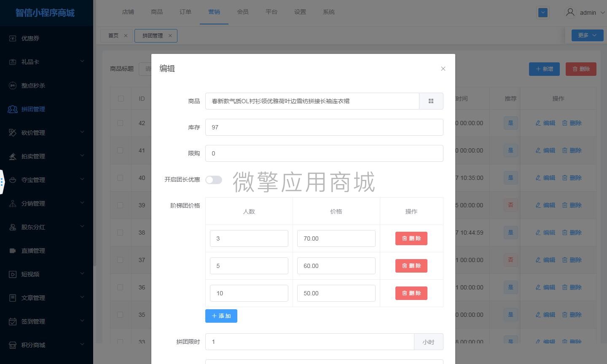Screen dimensions: 607x364
Task: Click the 新增 button in the list page
Action: pyautogui.click(x=544, y=69)
